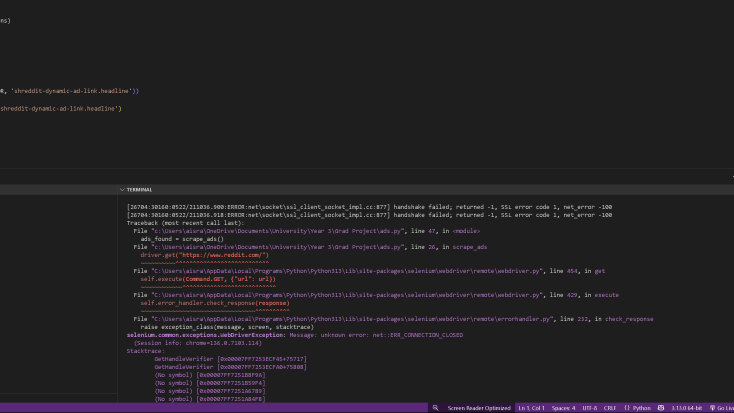Click the 'Stacktrace:' line in terminal
The image size is (734, 413).
click(x=146, y=351)
